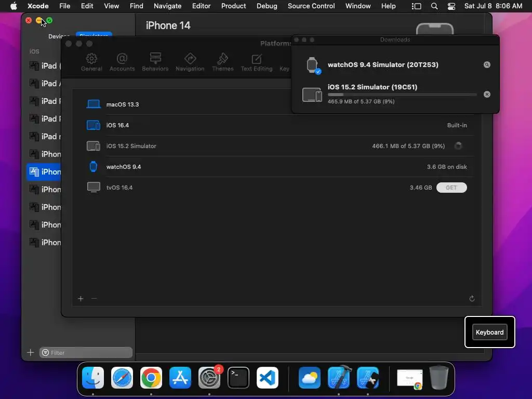
Task: Click the Keyboard button
Action: (x=489, y=332)
